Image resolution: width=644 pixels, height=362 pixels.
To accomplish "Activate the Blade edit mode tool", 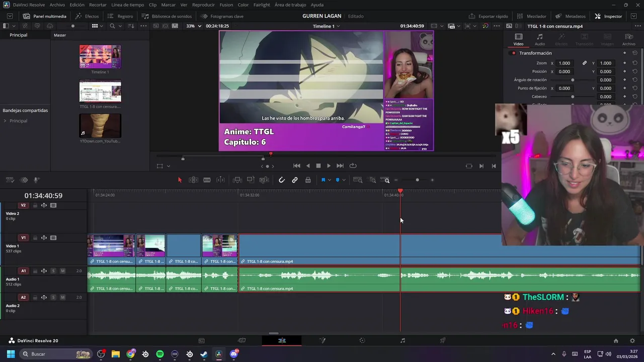I will tap(207, 180).
